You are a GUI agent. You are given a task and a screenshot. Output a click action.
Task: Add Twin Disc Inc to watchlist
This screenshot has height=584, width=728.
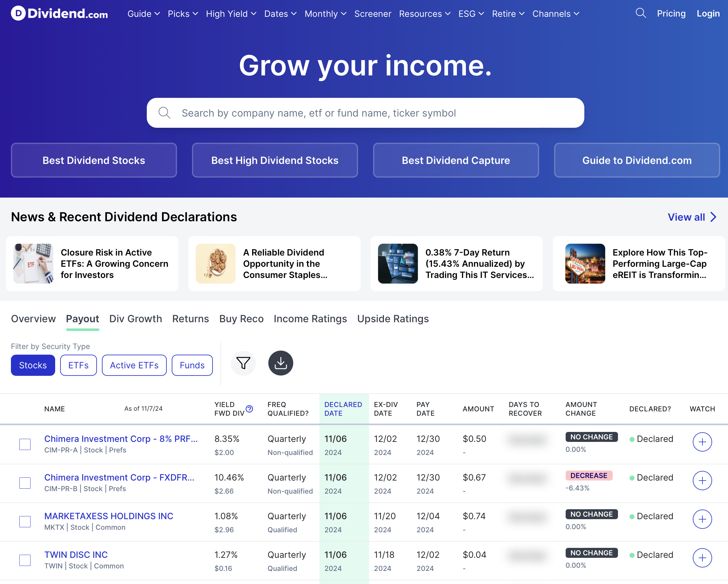702,558
